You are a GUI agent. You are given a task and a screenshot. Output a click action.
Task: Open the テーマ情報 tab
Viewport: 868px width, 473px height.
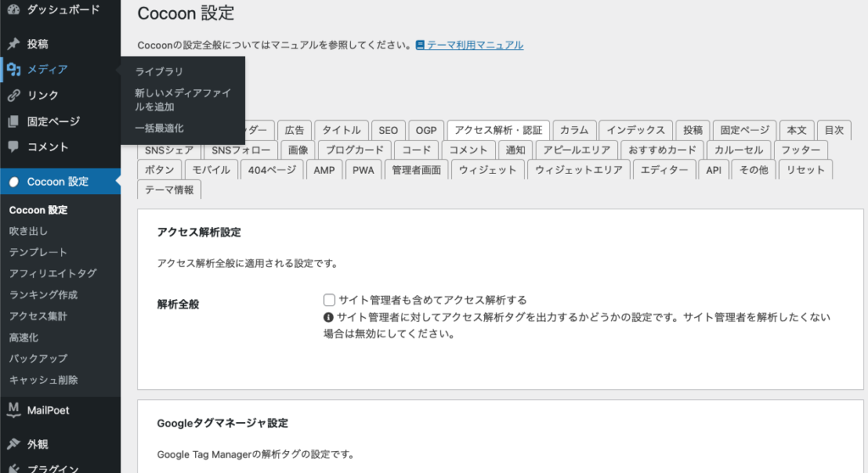[170, 190]
